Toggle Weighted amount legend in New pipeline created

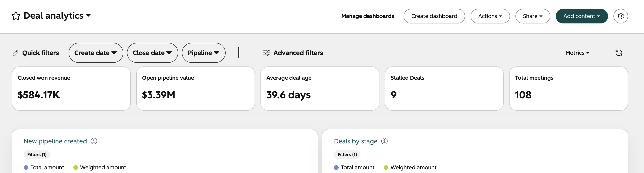tap(100, 168)
